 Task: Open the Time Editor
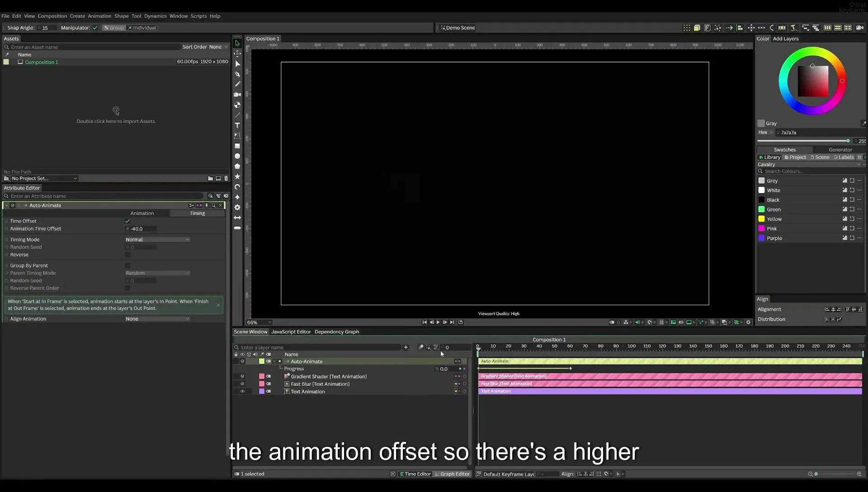pyautogui.click(x=415, y=474)
